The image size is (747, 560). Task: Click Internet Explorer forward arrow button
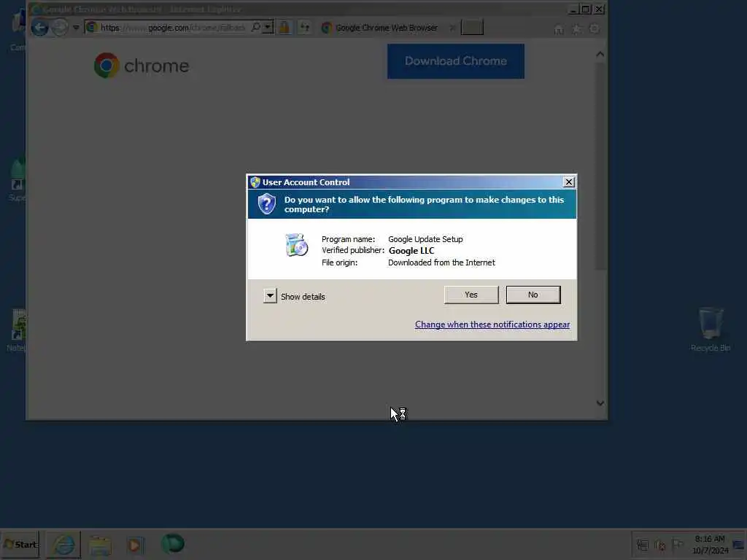(60, 28)
